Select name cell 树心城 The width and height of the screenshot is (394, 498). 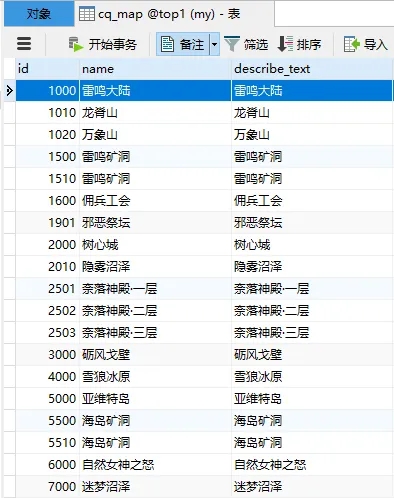[x=155, y=245]
